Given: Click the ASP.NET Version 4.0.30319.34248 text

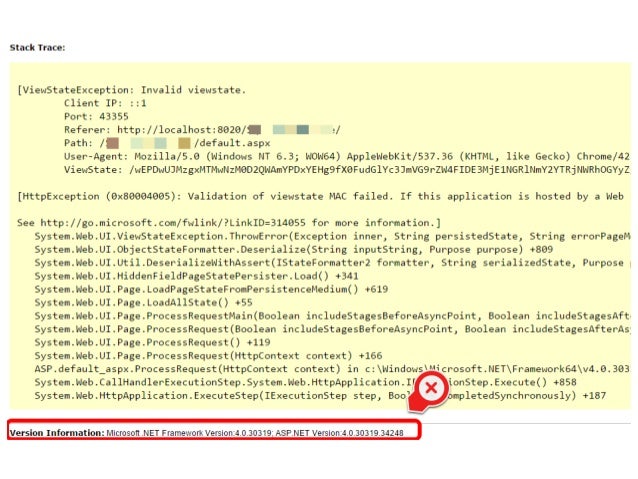Looking at the screenshot, I should pyautogui.click(x=340, y=433).
